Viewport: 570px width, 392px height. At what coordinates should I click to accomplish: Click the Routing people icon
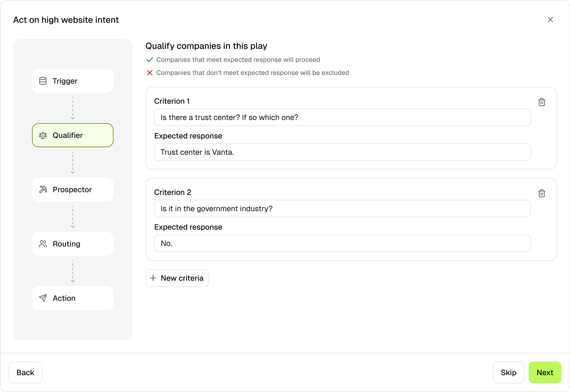tap(43, 244)
